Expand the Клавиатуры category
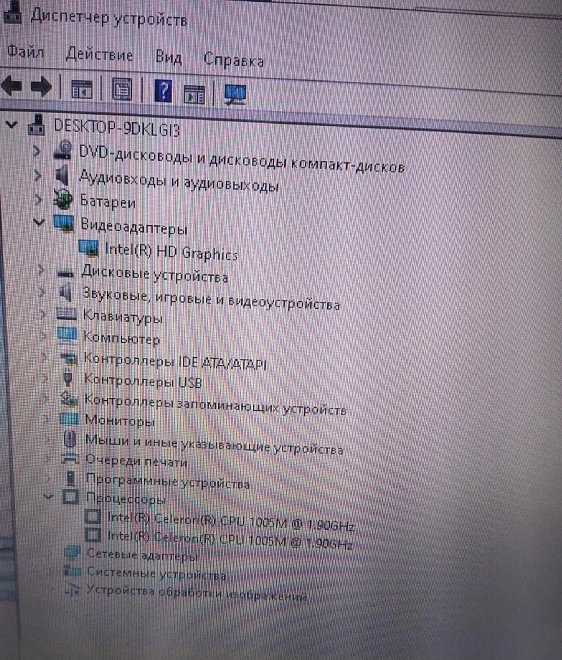 tap(43, 313)
